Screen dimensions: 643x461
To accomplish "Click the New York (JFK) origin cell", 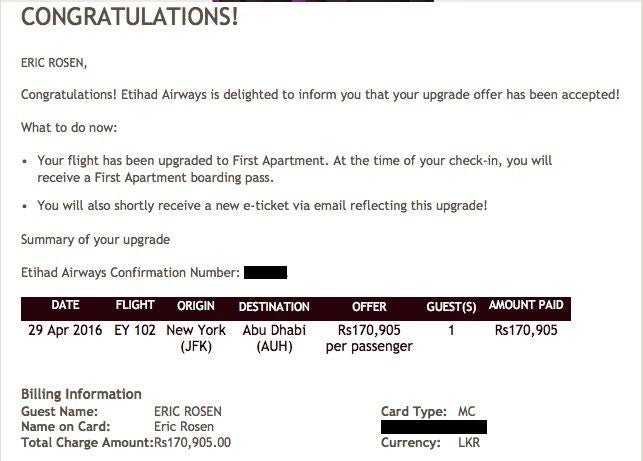I will pos(196,338).
